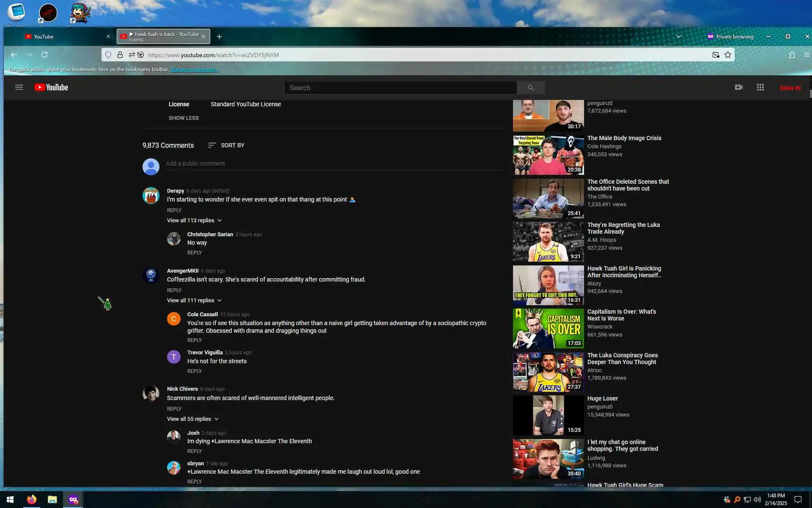Bookmark this page with star icon

pos(727,55)
